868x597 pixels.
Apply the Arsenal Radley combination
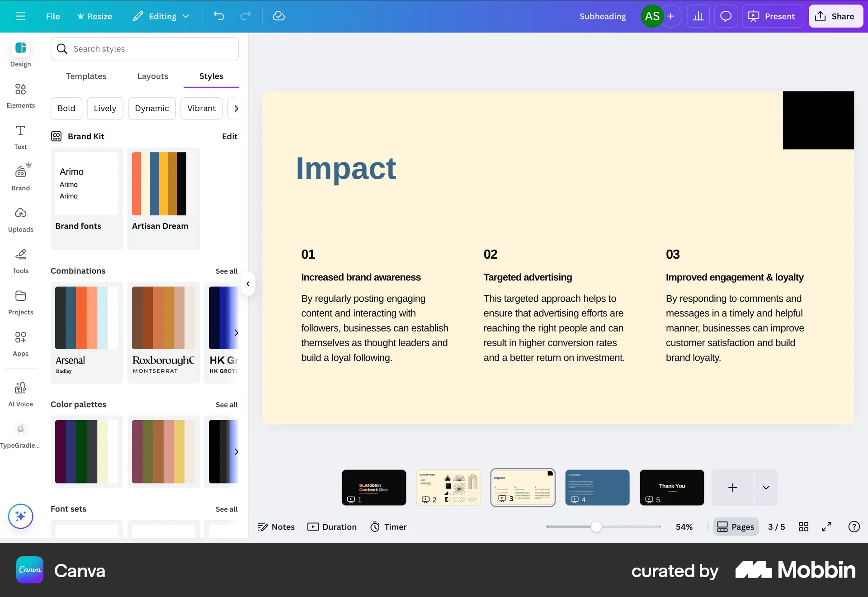coord(87,333)
